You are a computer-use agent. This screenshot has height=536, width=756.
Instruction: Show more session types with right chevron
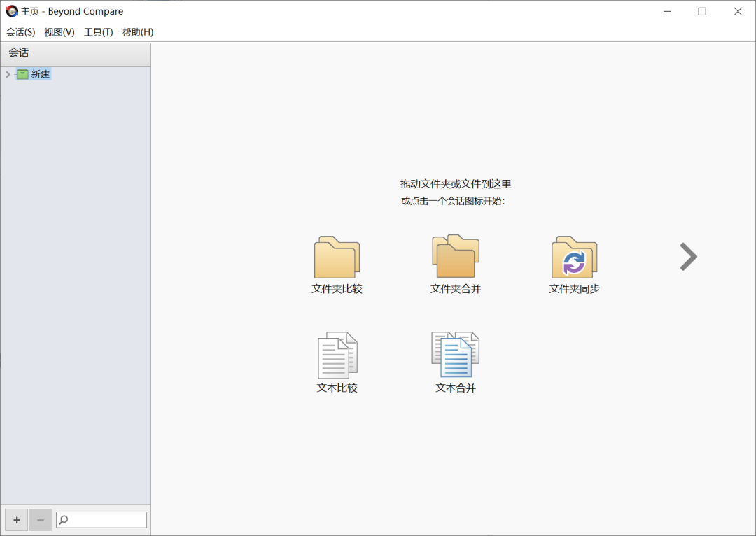[x=688, y=257]
